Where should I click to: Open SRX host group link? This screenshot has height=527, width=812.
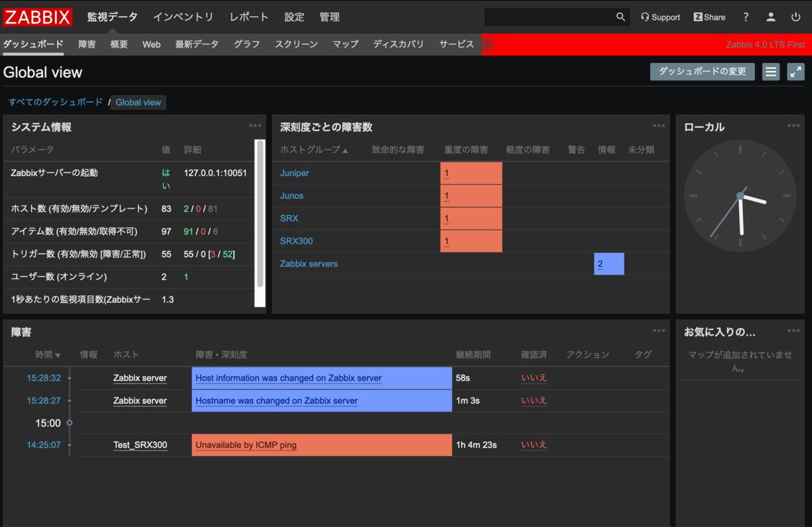click(x=289, y=219)
